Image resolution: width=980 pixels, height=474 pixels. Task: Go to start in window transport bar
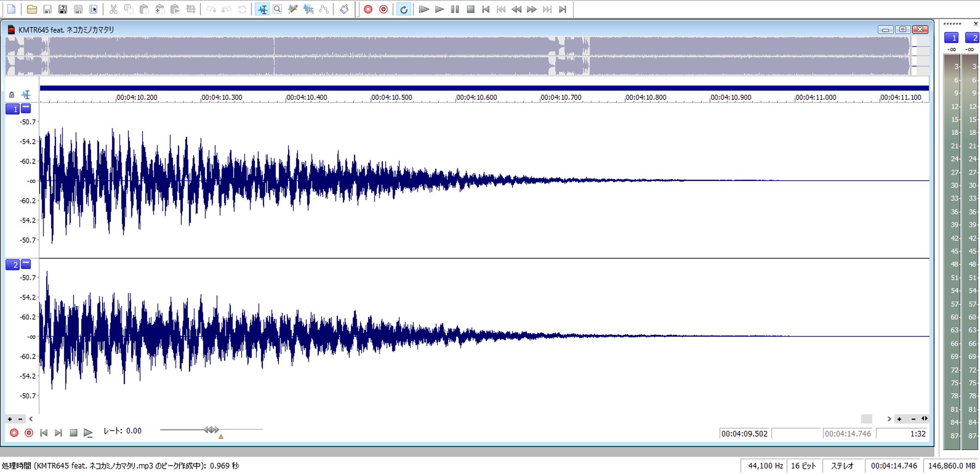(44, 433)
